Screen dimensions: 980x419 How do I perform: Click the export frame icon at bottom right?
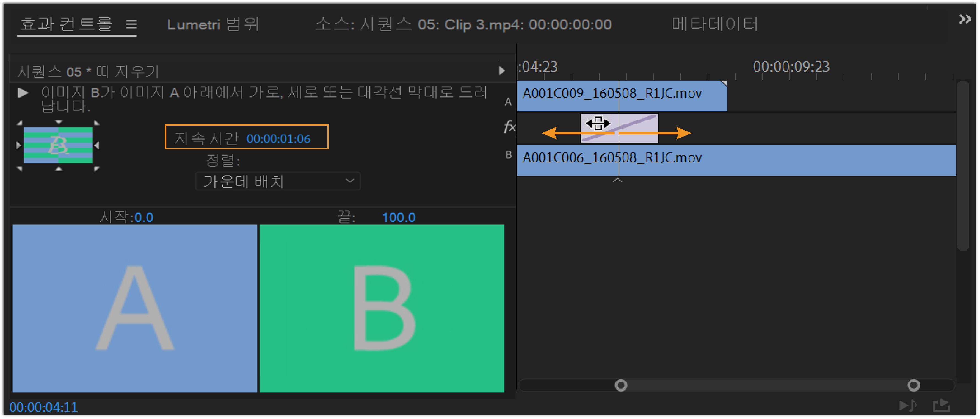point(941,406)
